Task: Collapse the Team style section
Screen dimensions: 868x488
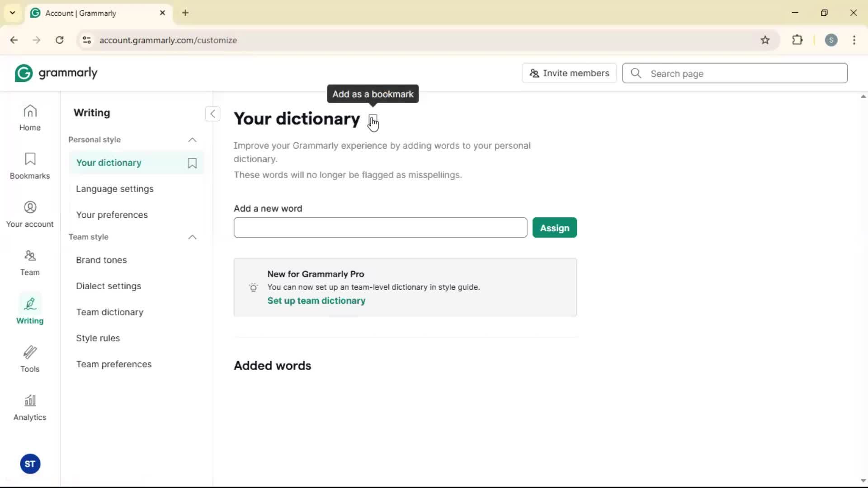Action: click(x=192, y=237)
